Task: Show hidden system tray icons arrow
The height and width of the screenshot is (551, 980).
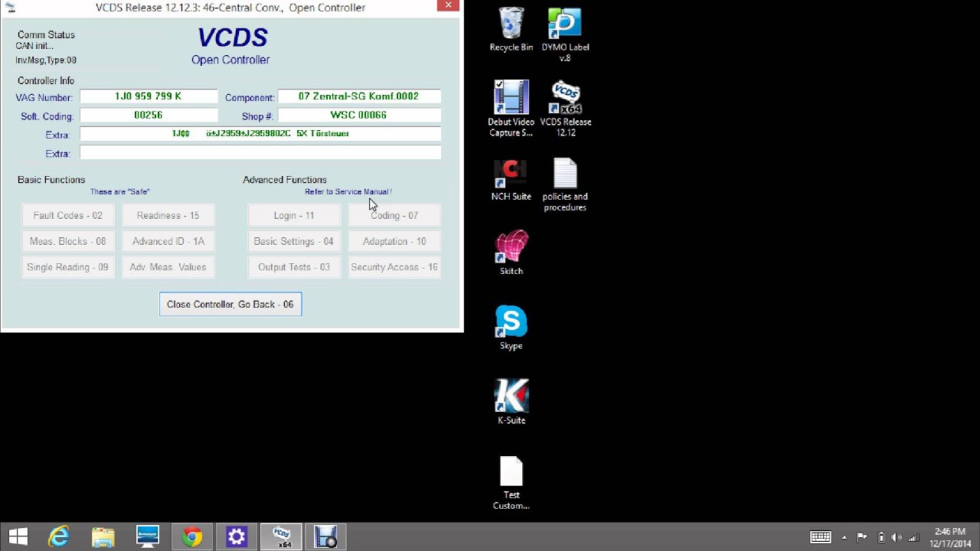Action: 844,536
